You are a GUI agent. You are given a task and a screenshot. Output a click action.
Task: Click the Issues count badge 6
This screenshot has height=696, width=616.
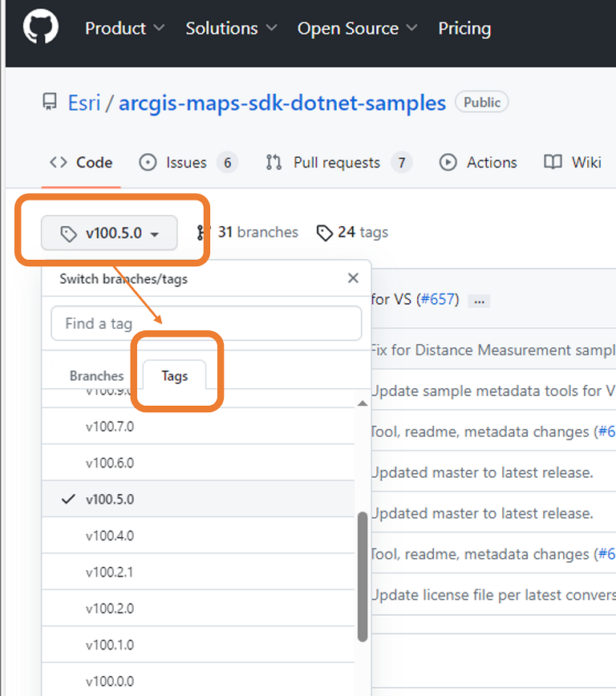pos(228,163)
